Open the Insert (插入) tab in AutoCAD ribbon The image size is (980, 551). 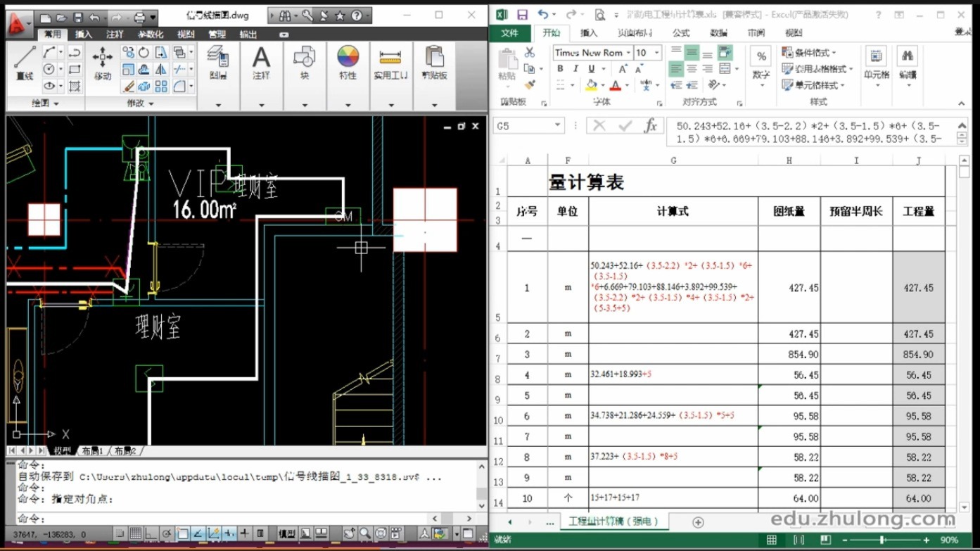[x=84, y=34]
